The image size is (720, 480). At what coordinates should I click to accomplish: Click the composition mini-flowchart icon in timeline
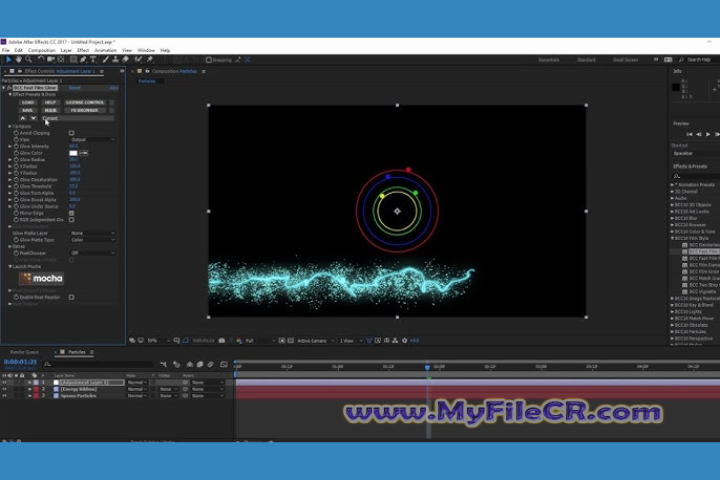tap(163, 364)
